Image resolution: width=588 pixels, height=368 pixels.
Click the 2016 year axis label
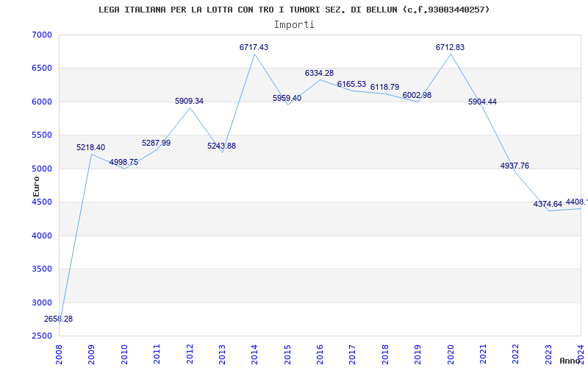tap(320, 354)
